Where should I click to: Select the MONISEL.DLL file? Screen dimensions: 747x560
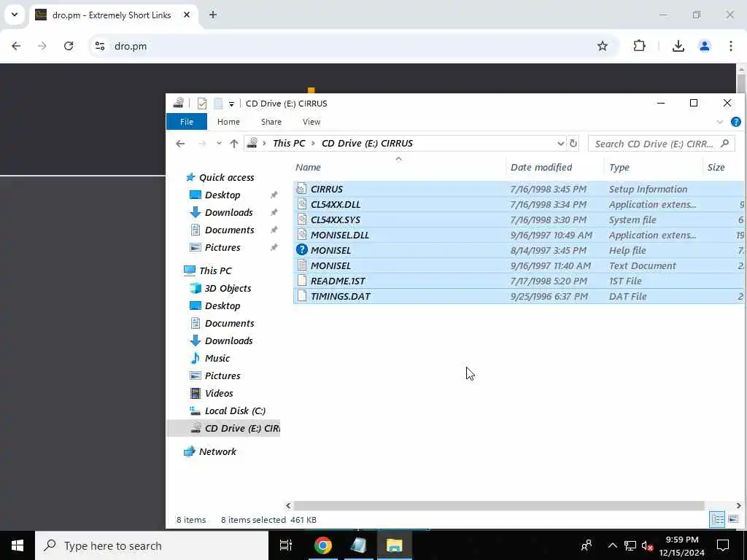519,235
